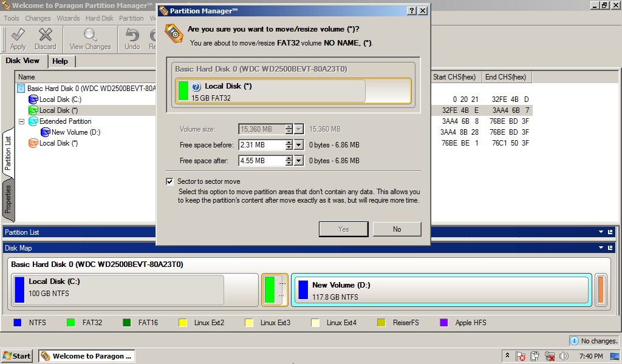Switch to the Help tab
Screen dimensions: 622x364
60,61
